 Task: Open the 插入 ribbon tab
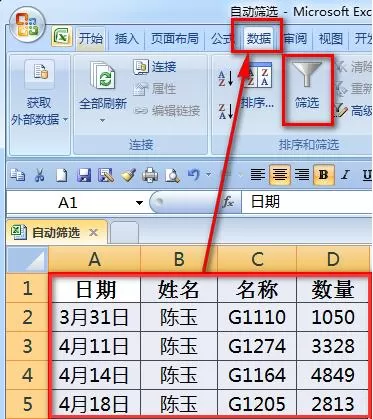coord(126,39)
